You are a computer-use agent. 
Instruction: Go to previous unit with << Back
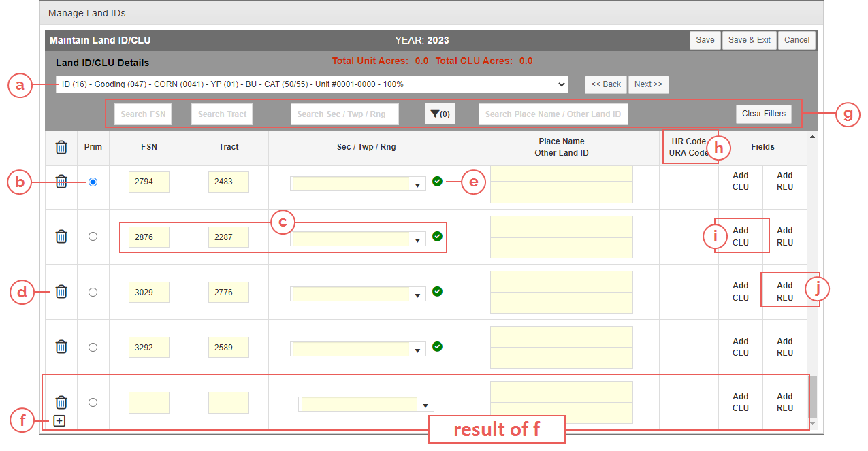coord(606,84)
